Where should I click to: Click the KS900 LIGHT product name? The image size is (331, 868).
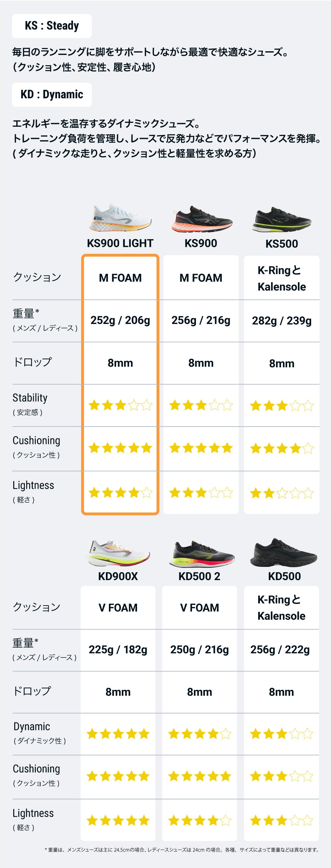point(120,243)
